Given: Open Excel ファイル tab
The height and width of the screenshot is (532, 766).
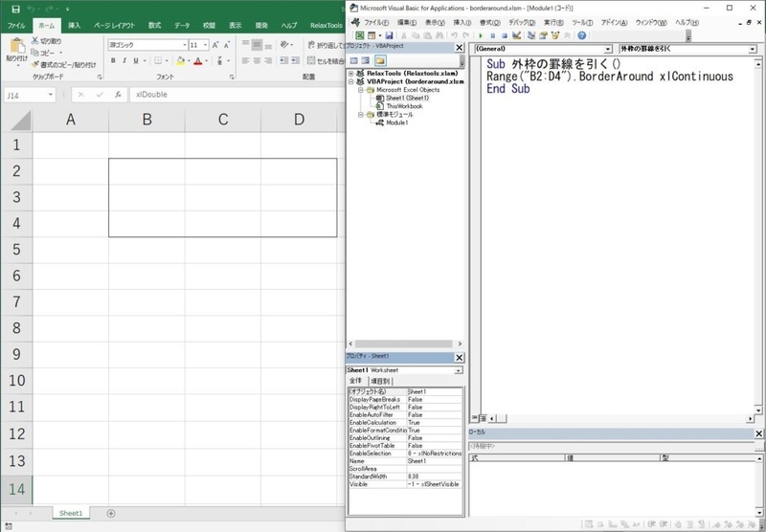Looking at the screenshot, I should (16, 26).
